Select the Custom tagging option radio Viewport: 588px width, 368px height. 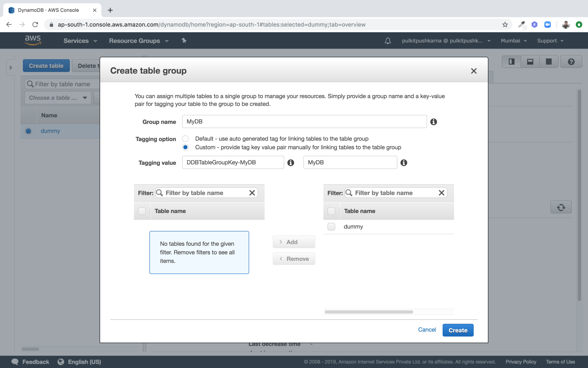click(185, 147)
